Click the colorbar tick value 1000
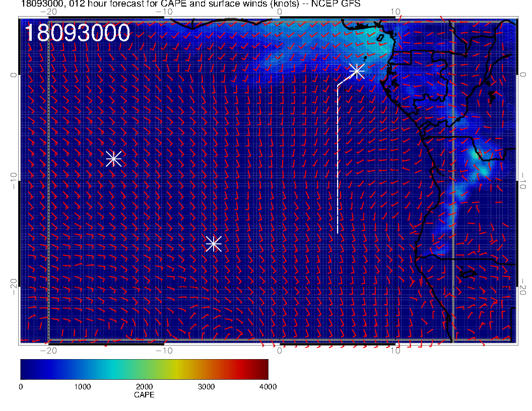Viewport: 532px width, 411px height. pos(83,387)
